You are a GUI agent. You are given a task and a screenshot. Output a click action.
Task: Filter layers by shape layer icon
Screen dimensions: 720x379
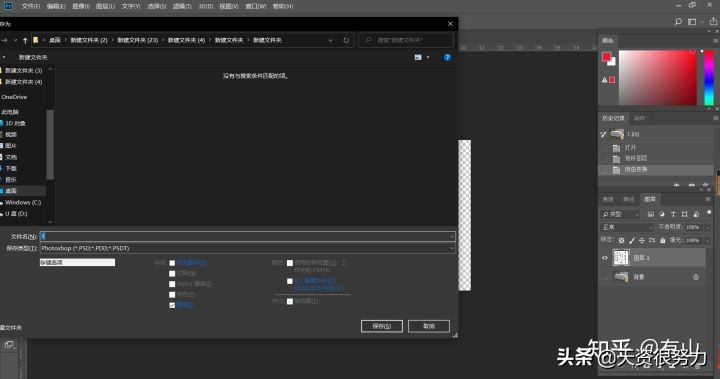coord(685,214)
